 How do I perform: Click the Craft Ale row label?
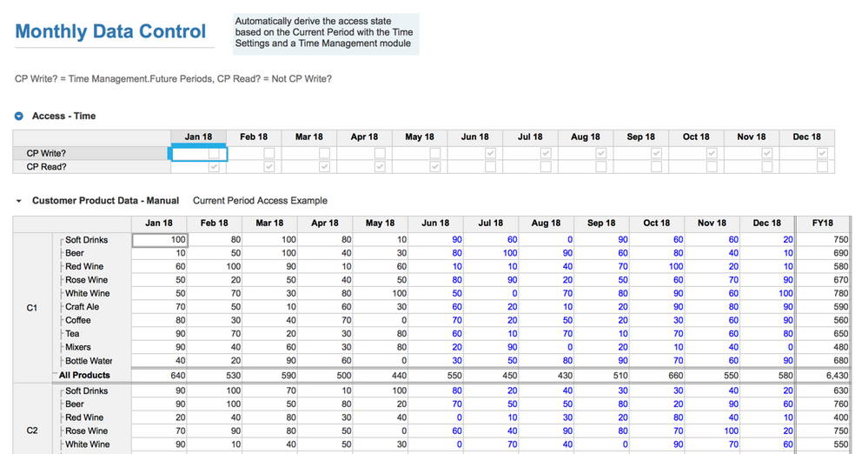(83, 307)
